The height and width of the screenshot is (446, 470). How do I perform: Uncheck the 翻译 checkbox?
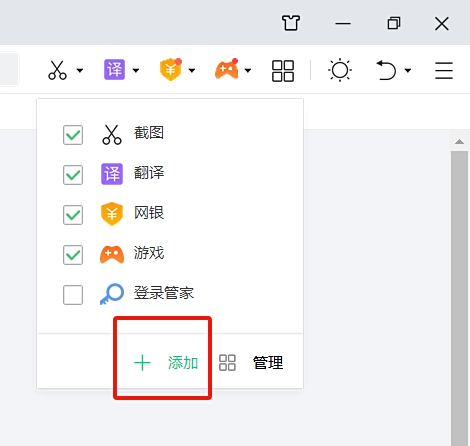[73, 175]
